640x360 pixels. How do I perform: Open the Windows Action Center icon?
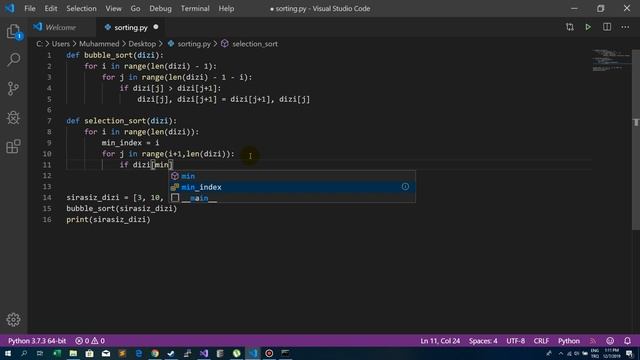click(629, 353)
